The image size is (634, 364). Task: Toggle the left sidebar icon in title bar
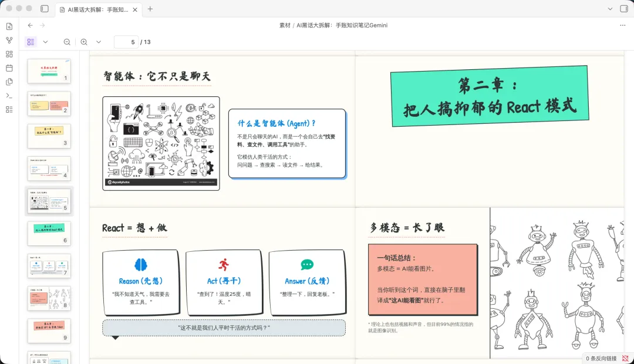click(45, 9)
